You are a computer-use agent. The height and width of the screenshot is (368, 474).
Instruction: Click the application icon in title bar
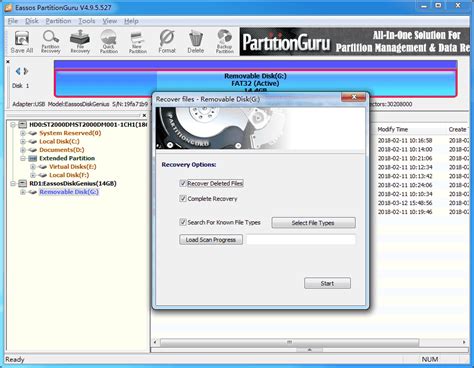(9, 7)
